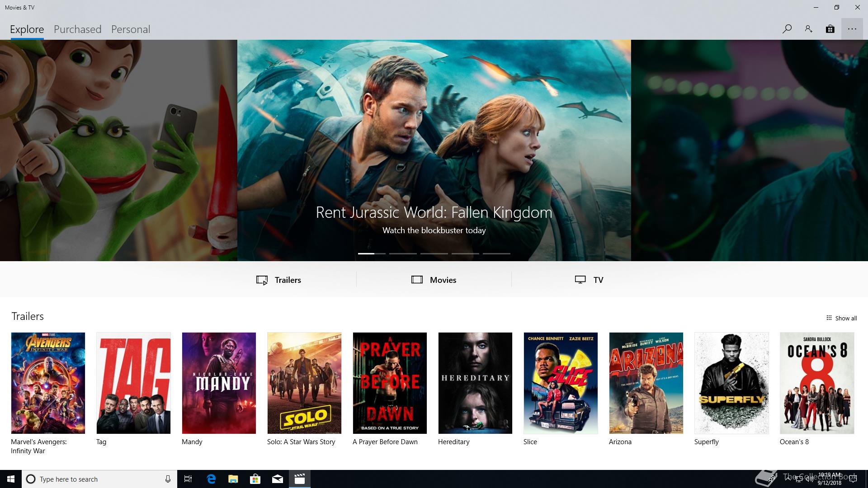Image resolution: width=868 pixels, height=488 pixels.
Task: Open the Avengers: Infinity War poster
Action: click(x=48, y=383)
